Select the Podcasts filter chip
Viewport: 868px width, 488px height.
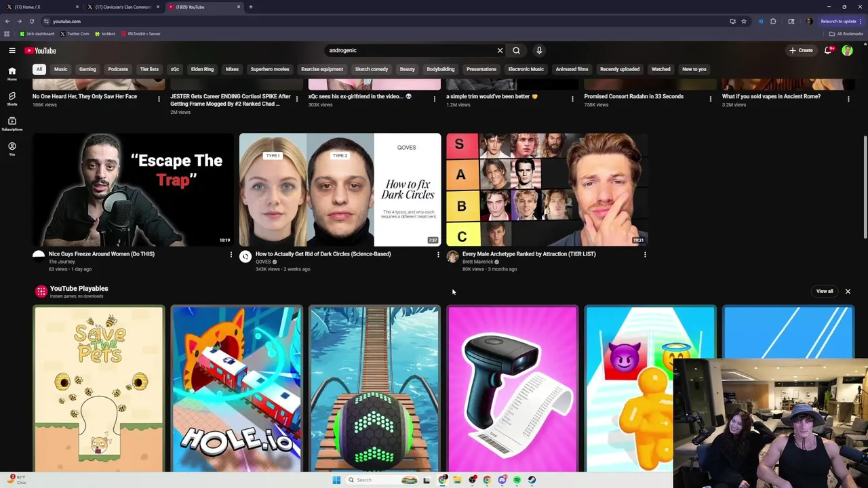(x=118, y=69)
